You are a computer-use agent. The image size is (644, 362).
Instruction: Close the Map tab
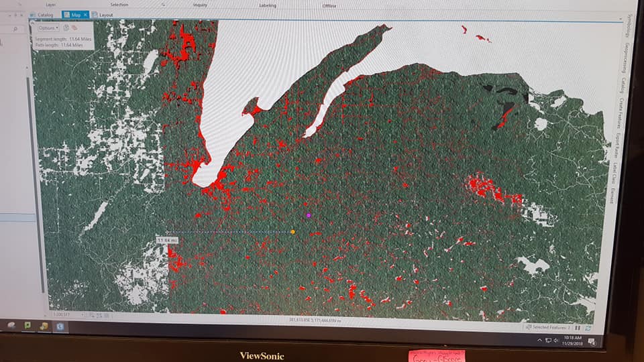[x=85, y=15]
